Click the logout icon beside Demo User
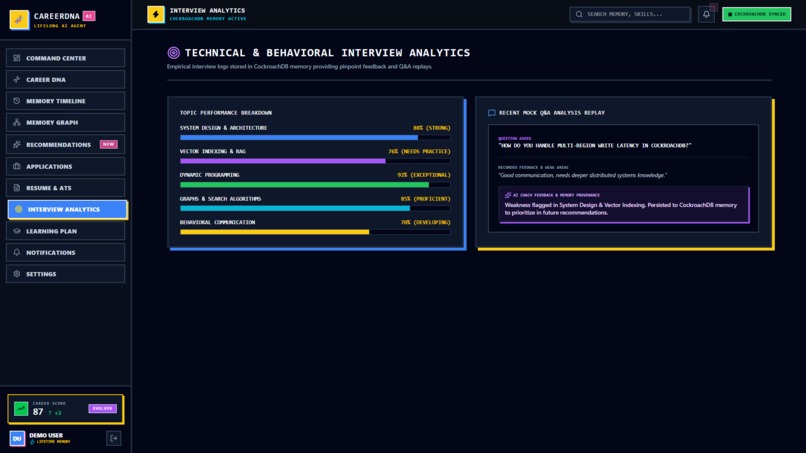Screen dimensions: 806x453 coord(114,439)
